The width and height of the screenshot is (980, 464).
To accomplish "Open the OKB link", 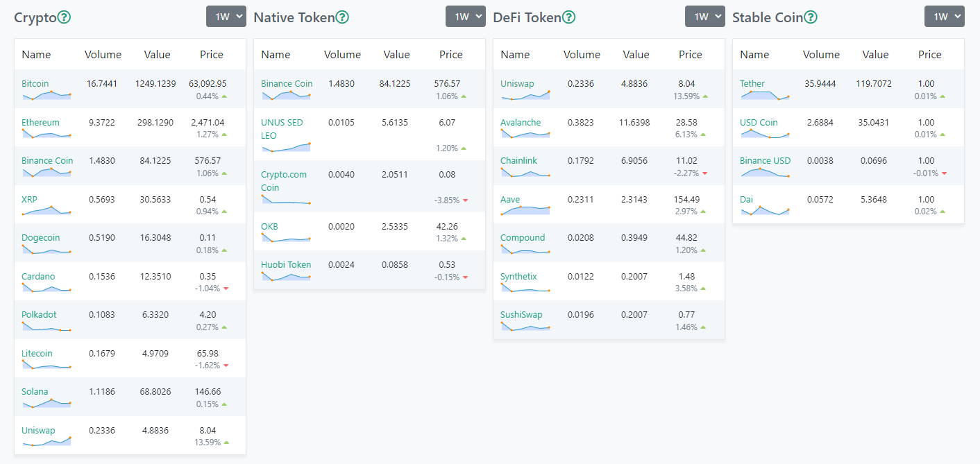I will click(x=269, y=226).
